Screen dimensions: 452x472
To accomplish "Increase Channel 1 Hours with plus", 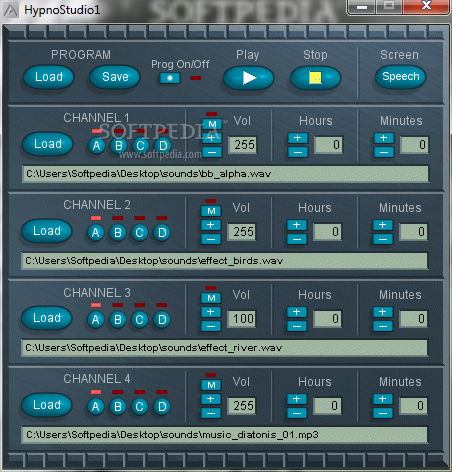I will coord(298,138).
